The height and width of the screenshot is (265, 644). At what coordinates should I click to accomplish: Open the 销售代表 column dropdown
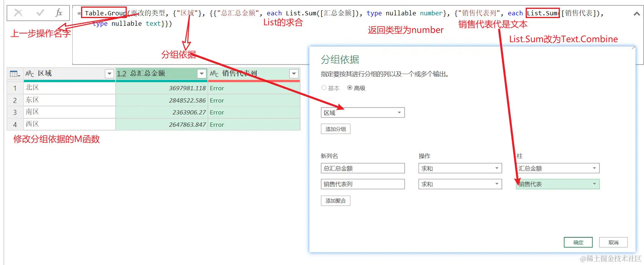tap(558, 184)
